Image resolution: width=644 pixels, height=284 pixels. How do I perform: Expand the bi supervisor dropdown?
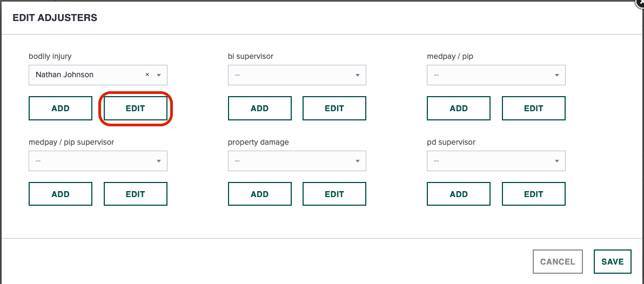click(x=297, y=75)
